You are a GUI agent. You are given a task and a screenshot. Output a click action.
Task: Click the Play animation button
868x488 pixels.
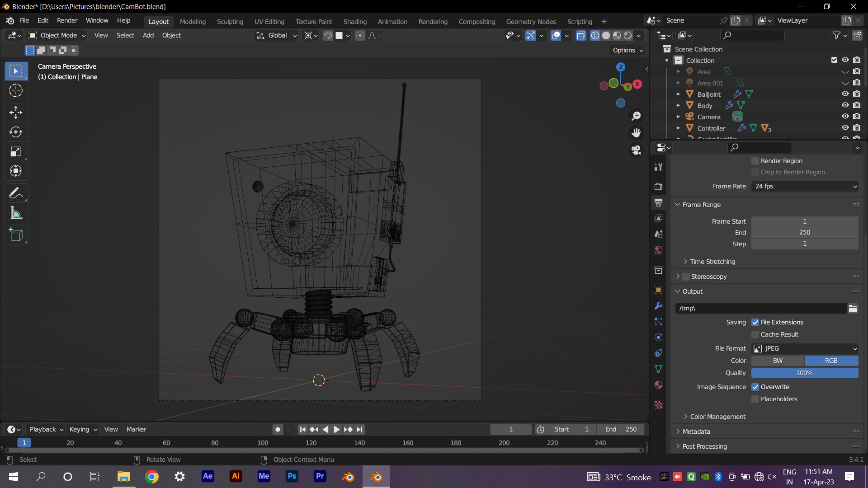[337, 430]
